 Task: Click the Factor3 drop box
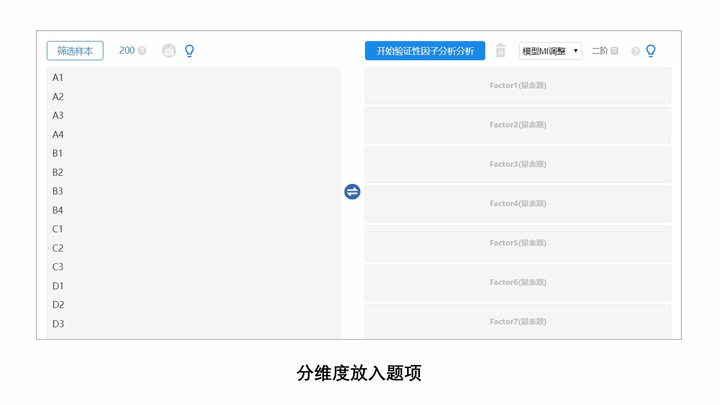coord(518,164)
